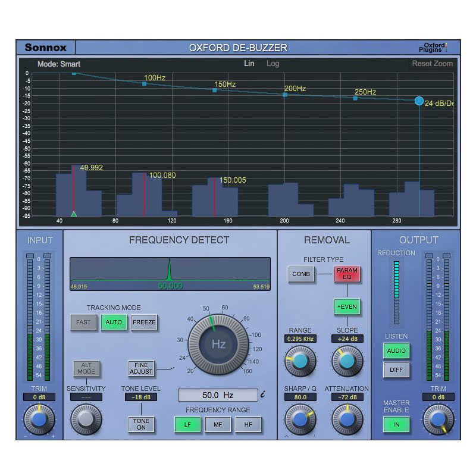
Task: Click the green triangle marker at 50 Hz
Action: pyautogui.click(x=74, y=214)
